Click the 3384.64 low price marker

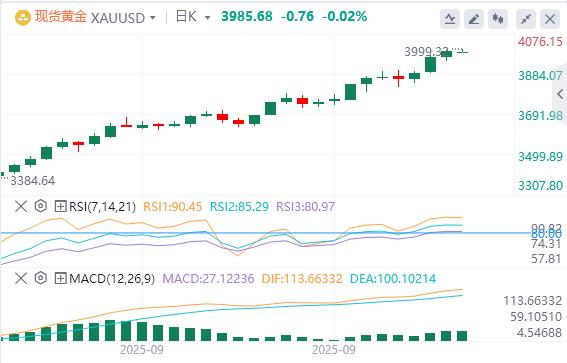tap(33, 180)
